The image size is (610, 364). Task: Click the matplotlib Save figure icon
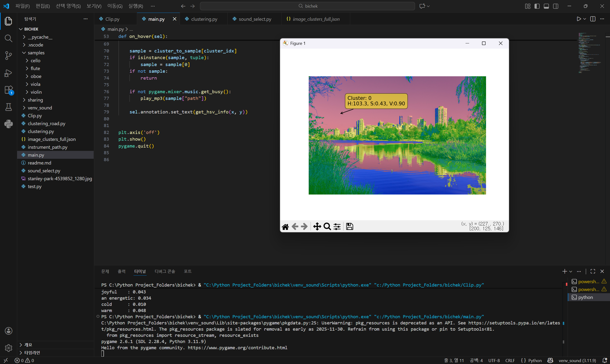coord(349,226)
